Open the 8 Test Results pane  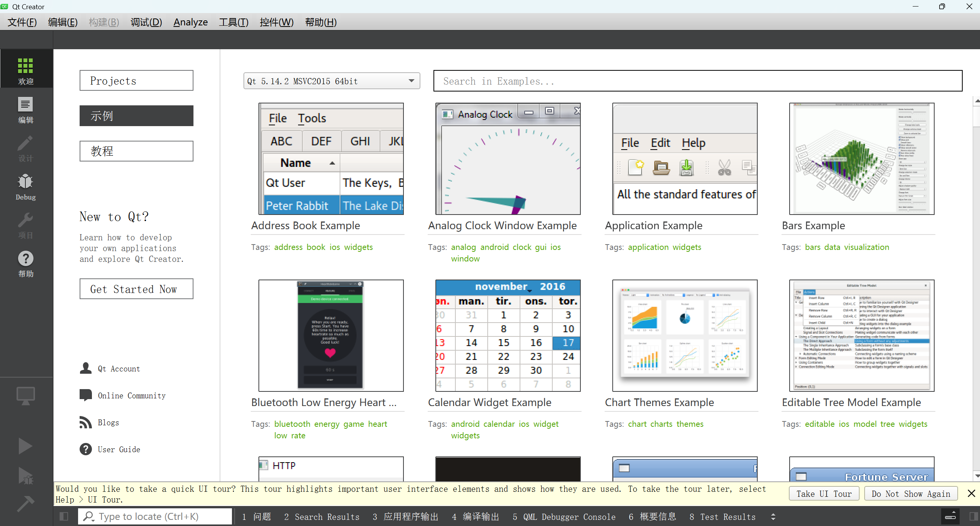[722, 516]
